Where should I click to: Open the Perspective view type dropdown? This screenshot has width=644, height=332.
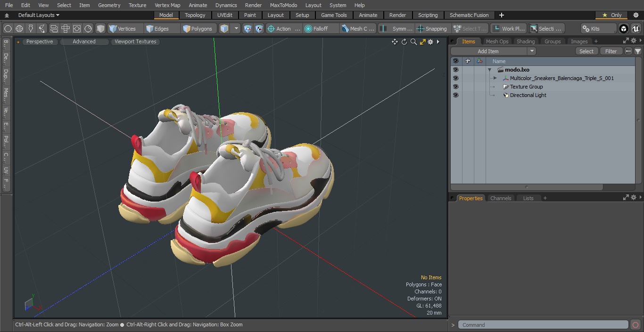coord(40,42)
